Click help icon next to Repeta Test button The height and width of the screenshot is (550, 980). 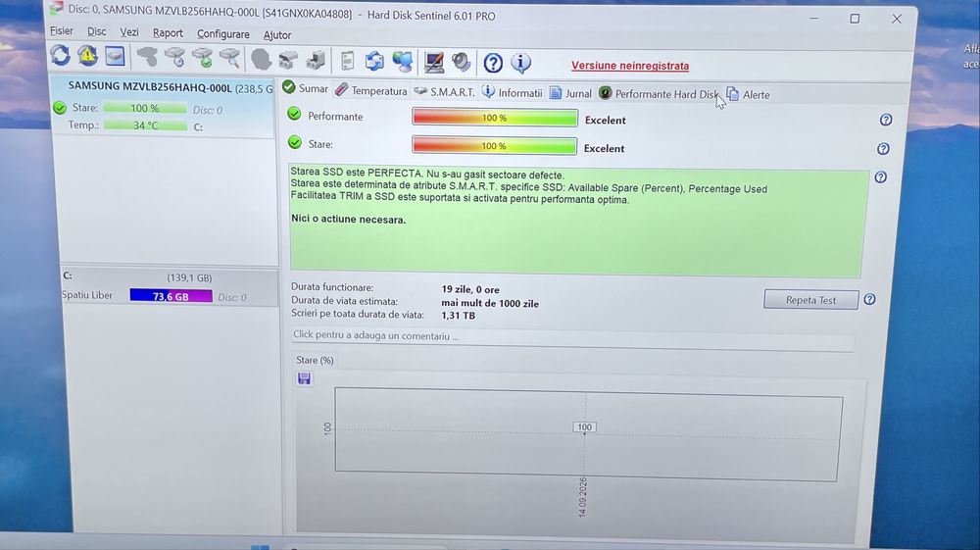coord(869,299)
